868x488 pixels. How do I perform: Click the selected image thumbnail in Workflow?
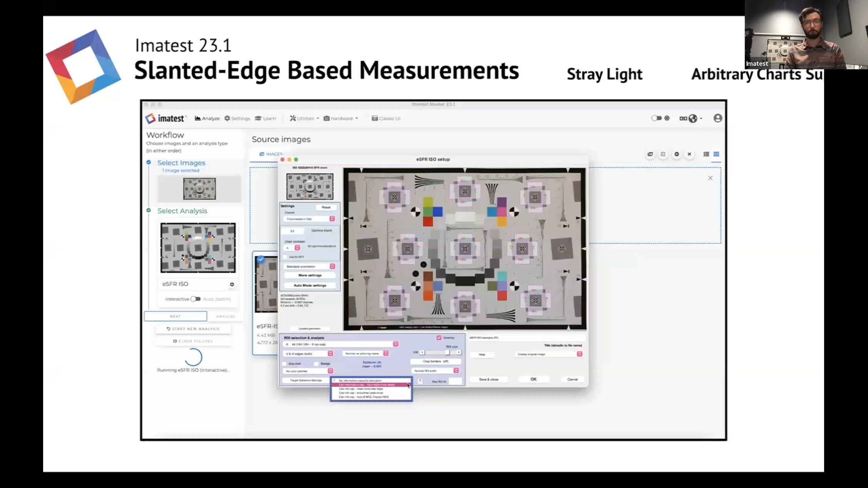click(199, 189)
